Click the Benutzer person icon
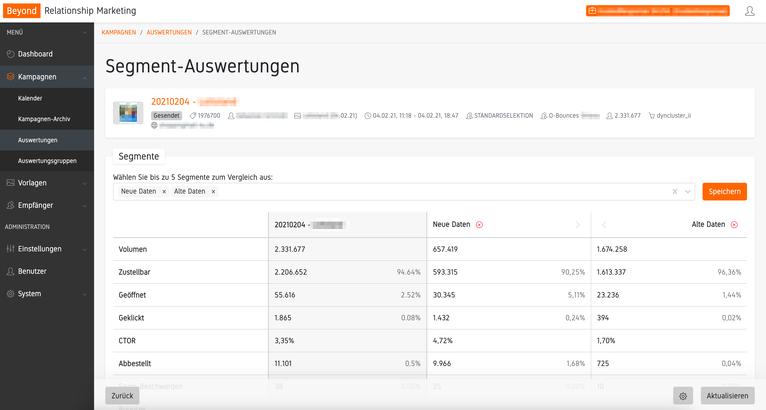The height and width of the screenshot is (410, 766). point(11,271)
